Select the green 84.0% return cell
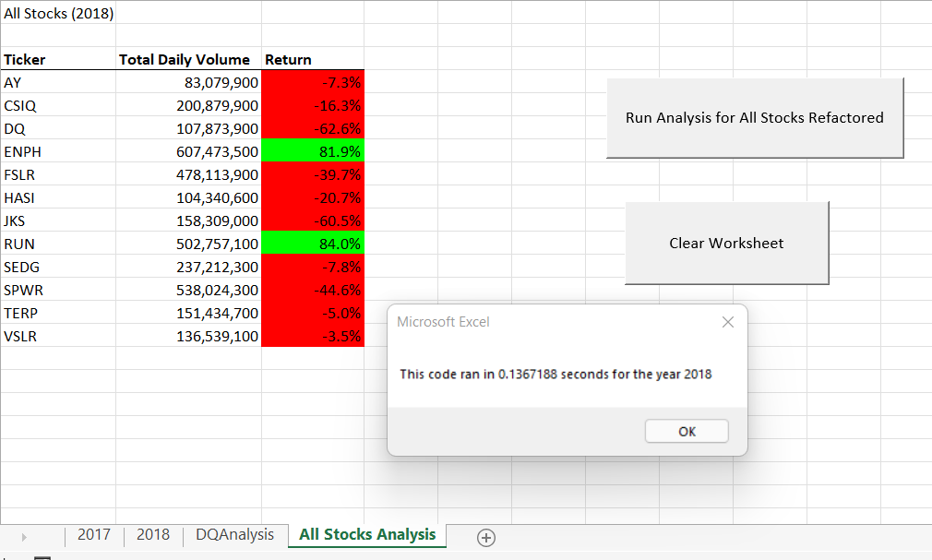 (x=313, y=244)
